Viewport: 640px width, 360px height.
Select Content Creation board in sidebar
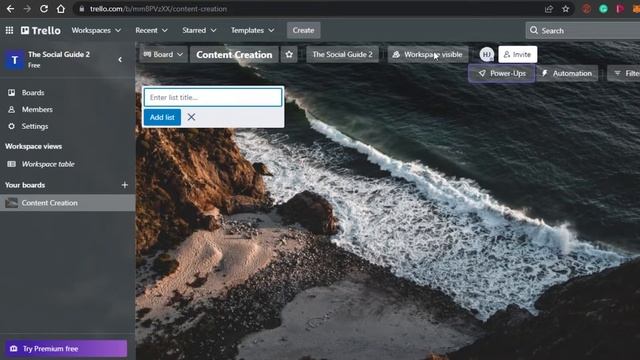click(67, 203)
